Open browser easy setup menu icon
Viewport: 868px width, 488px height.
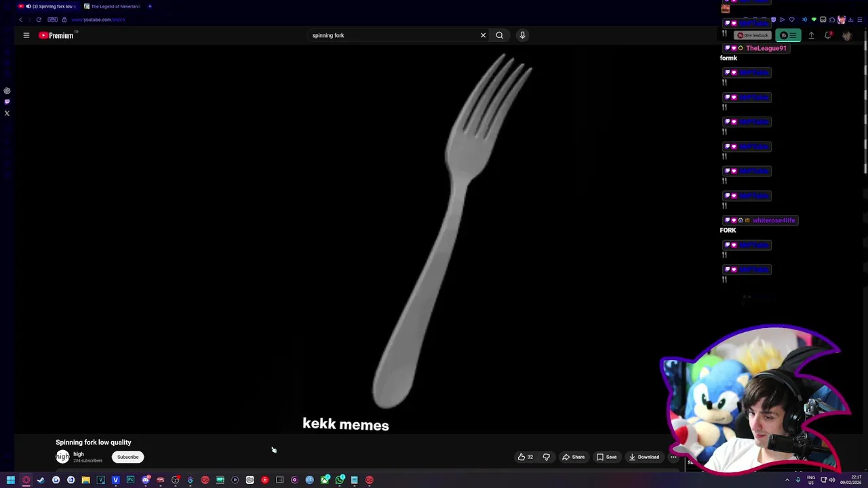(860, 20)
